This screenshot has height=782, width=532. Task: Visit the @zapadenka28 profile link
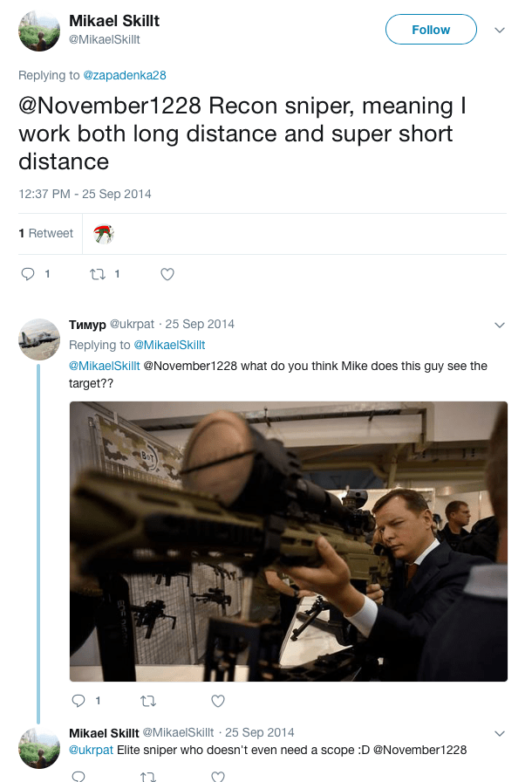coord(125,75)
